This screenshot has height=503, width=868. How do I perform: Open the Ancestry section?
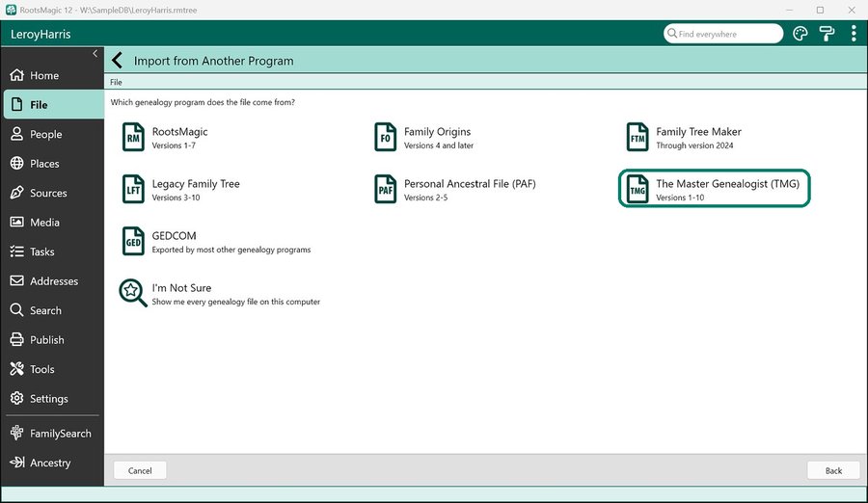tap(52, 463)
